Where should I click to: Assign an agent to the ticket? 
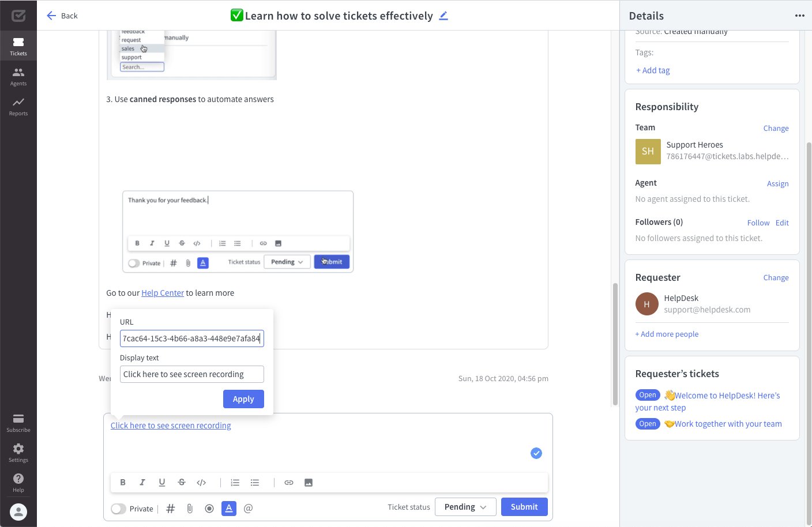(x=777, y=184)
